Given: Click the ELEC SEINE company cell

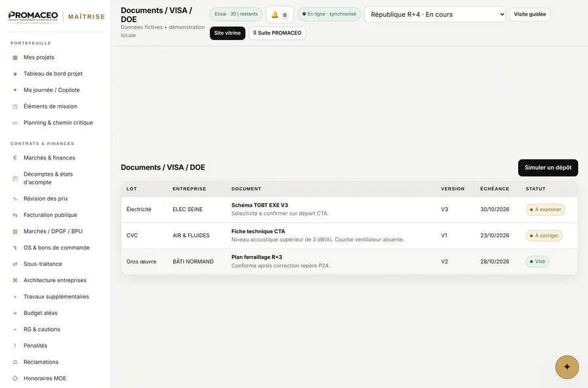Looking at the screenshot, I should click(188, 210).
